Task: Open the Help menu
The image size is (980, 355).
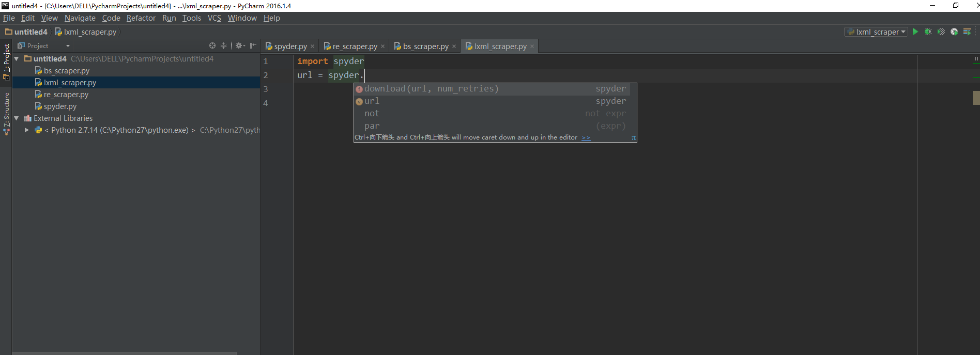Action: (272, 18)
